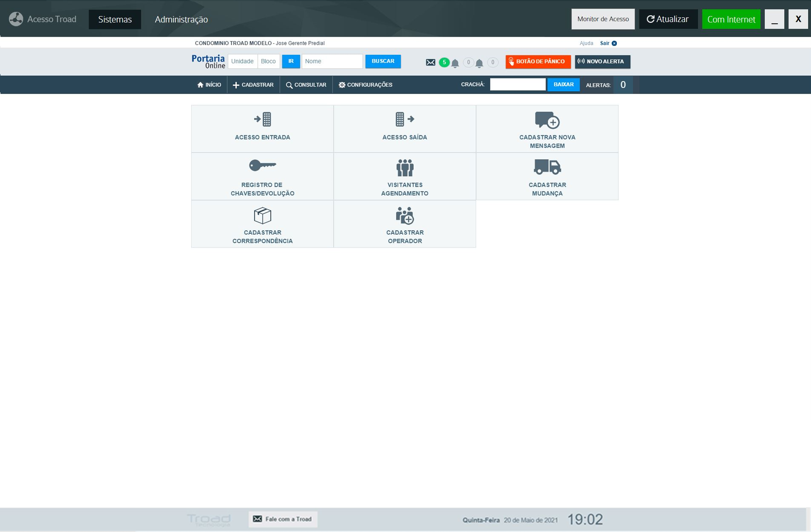Open the Cadastrar menu
The image size is (811, 532).
(x=253, y=85)
